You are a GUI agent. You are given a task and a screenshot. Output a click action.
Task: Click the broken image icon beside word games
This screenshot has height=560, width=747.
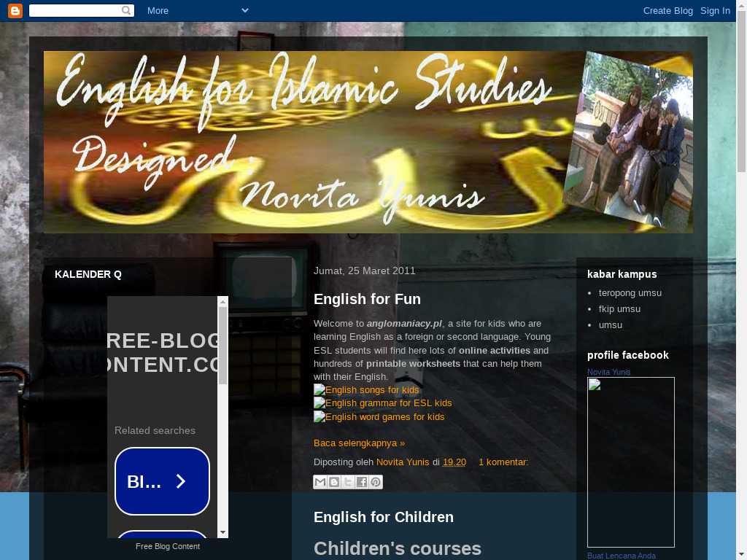click(320, 417)
